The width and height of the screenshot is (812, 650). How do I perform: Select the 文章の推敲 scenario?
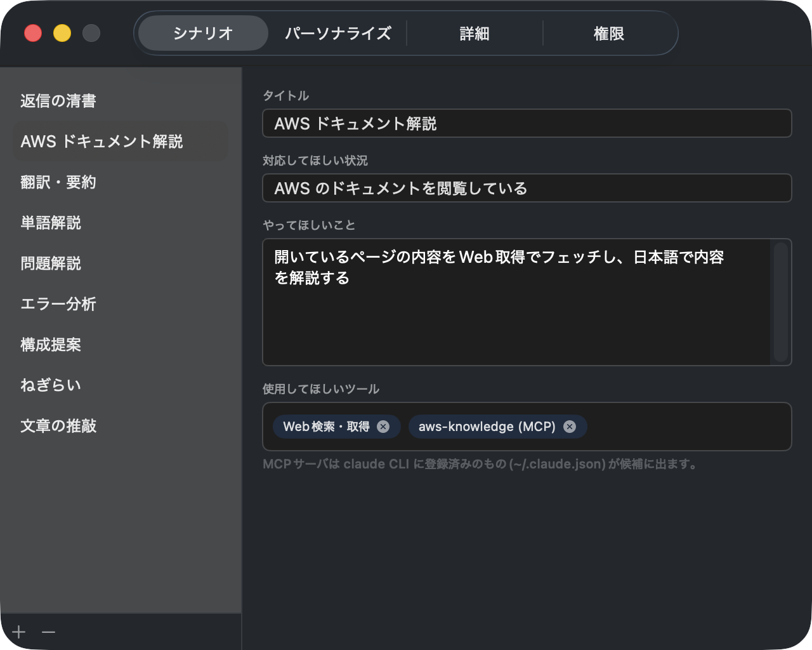pos(121,426)
